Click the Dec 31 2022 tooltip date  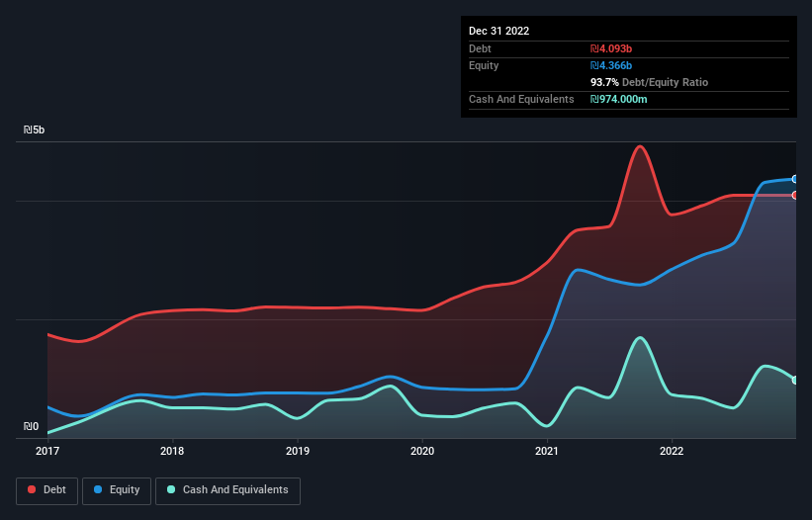point(498,31)
